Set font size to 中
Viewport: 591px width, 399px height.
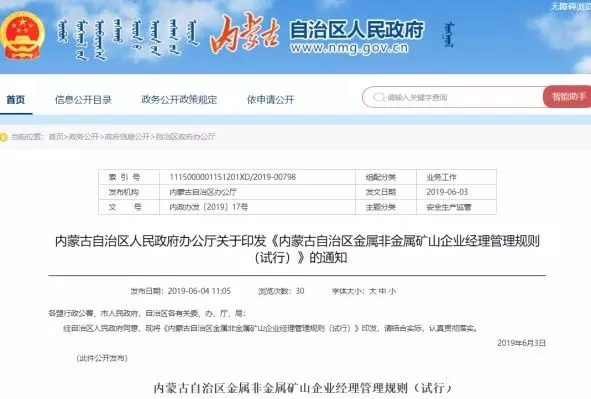(x=382, y=291)
